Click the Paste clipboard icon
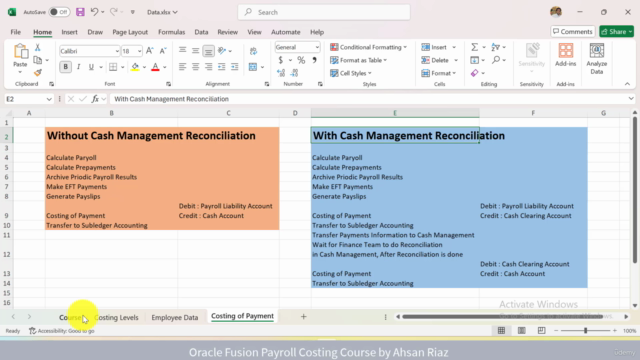This screenshot has height=360, width=640. 20,52
